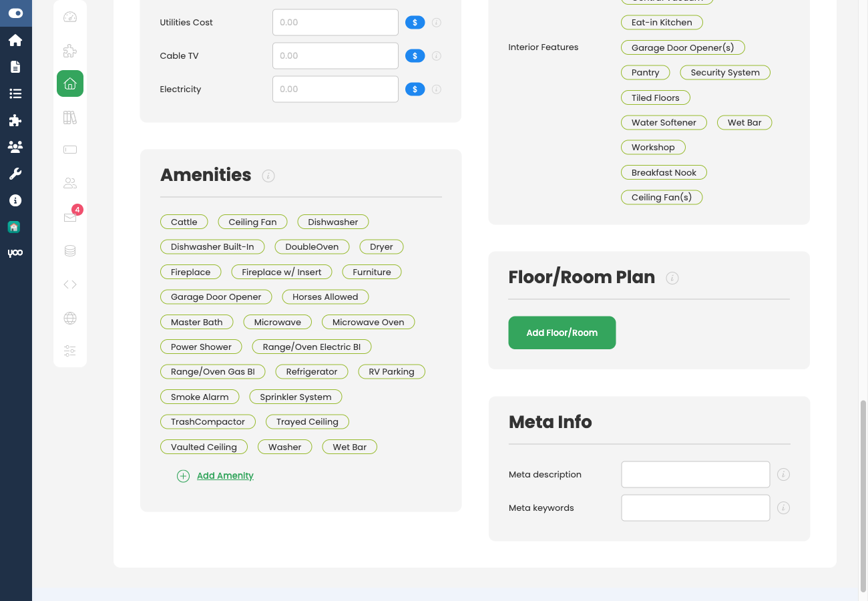Screen dimensions: 868x601
Task: Open currency selector next to Utilities Cost
Action: [x=415, y=22]
